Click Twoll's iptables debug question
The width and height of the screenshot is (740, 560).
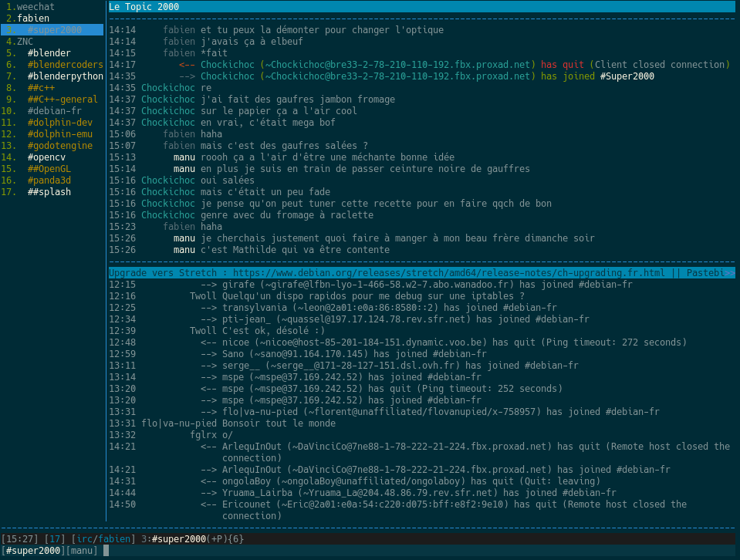point(373,295)
